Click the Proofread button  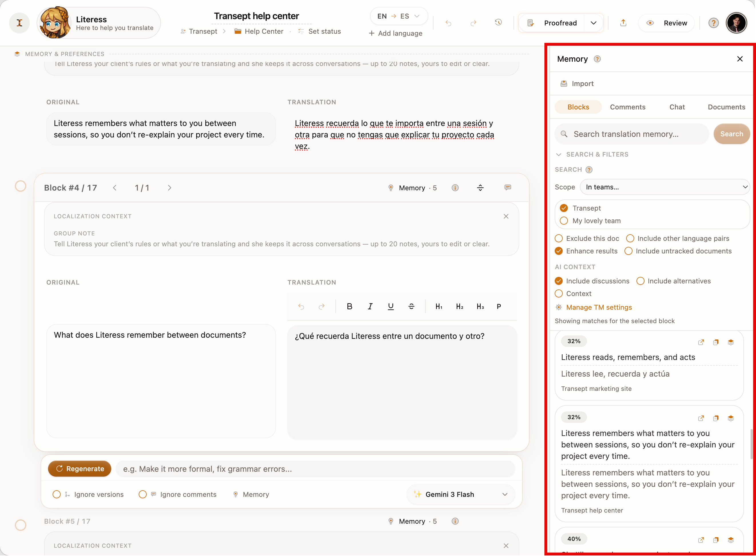tap(552, 23)
